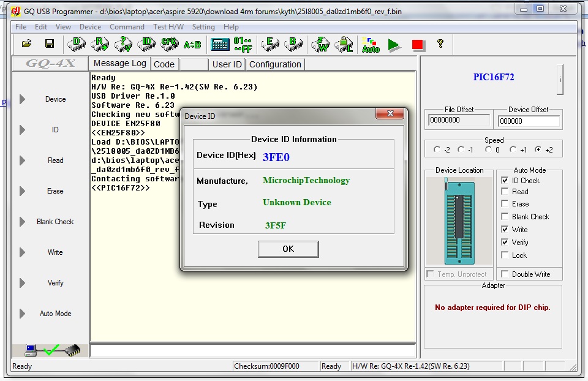Click the Device Offset input field
This screenshot has width=588, height=381.
click(x=529, y=121)
